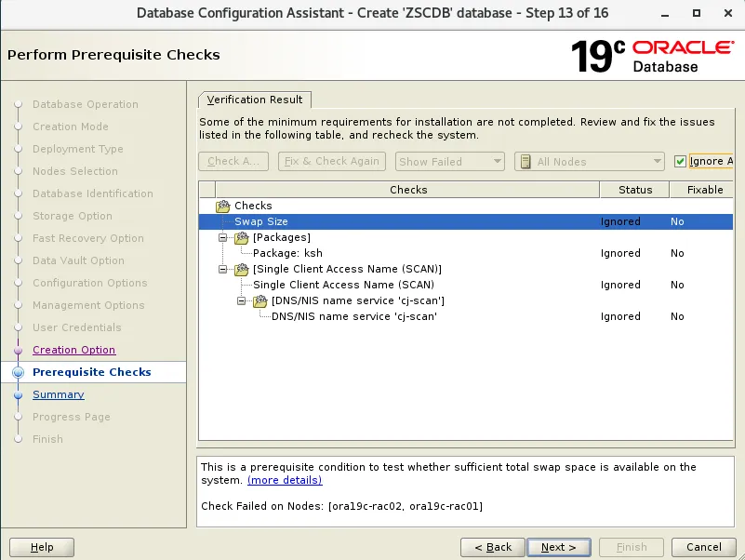This screenshot has height=560, width=745.
Task: Collapse the [Single Client Access Name (SCAN)] node
Action: tap(222, 269)
